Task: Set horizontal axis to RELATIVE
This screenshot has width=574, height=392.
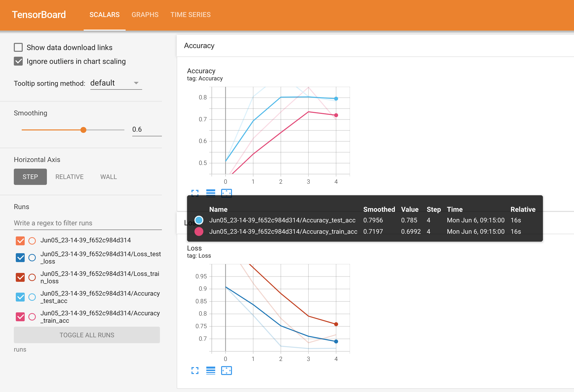Action: point(69,177)
